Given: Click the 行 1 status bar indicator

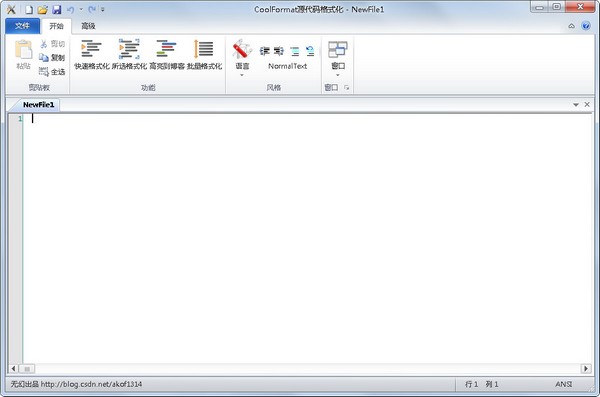Looking at the screenshot, I should [x=471, y=384].
